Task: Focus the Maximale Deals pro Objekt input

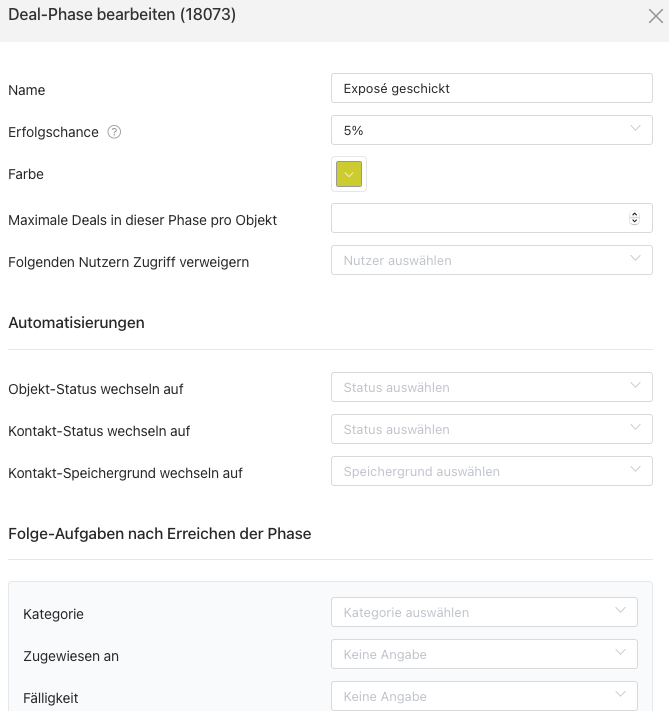Action: [x=478, y=218]
